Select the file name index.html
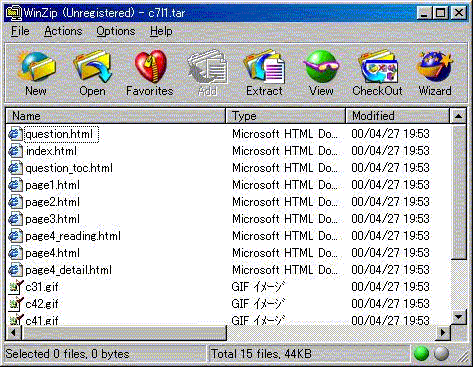This screenshot has width=473, height=367. coord(51,151)
